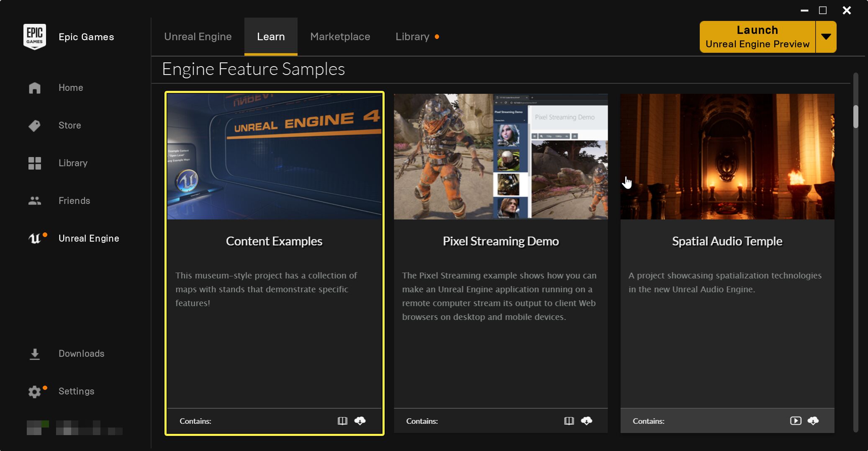Open the Store via its tag icon
This screenshot has height=451, width=868.
(x=34, y=125)
